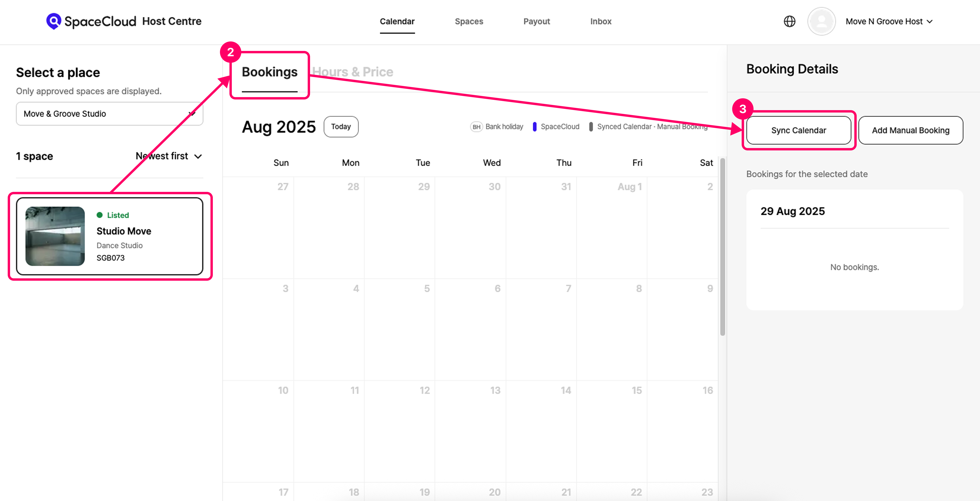The image size is (980, 501).
Task: Open the language globe icon
Action: tap(789, 21)
